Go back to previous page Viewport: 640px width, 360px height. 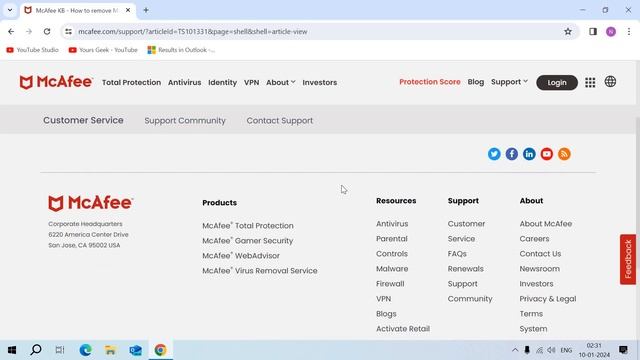(11, 31)
